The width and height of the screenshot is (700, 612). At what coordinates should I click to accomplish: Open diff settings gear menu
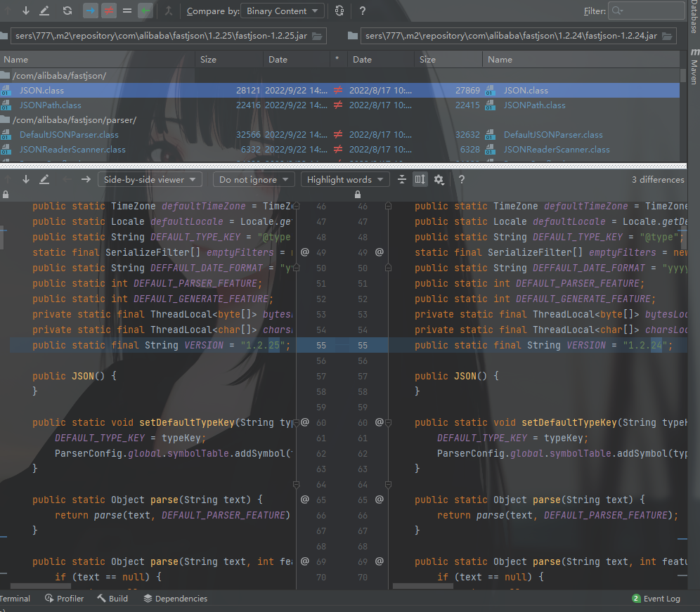pyautogui.click(x=439, y=179)
